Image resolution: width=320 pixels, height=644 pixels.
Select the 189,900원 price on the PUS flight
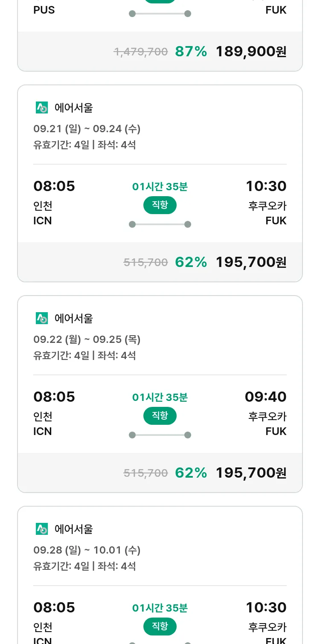point(251,52)
